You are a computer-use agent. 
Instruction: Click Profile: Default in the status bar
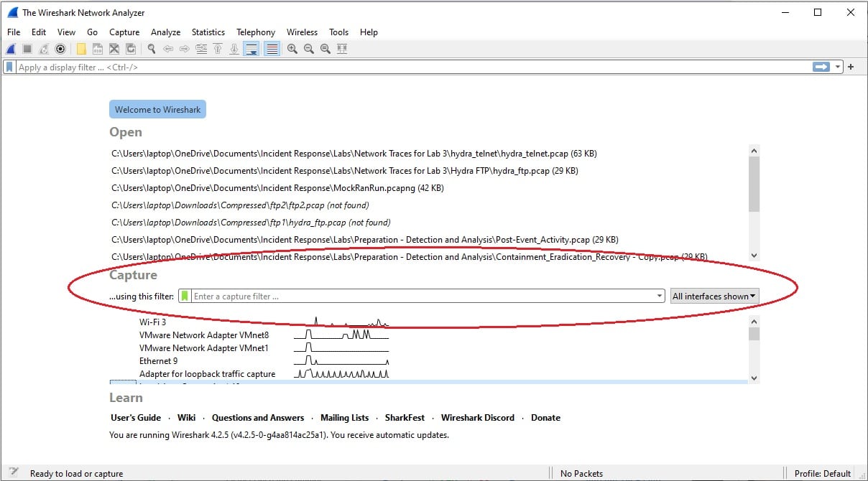[822, 474]
